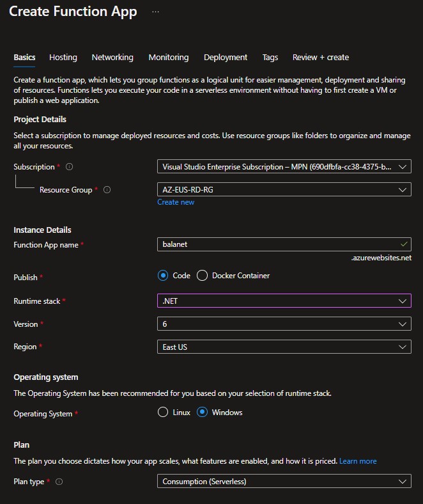Click the Plan type info icon
The width and height of the screenshot is (423, 504).
click(x=59, y=482)
